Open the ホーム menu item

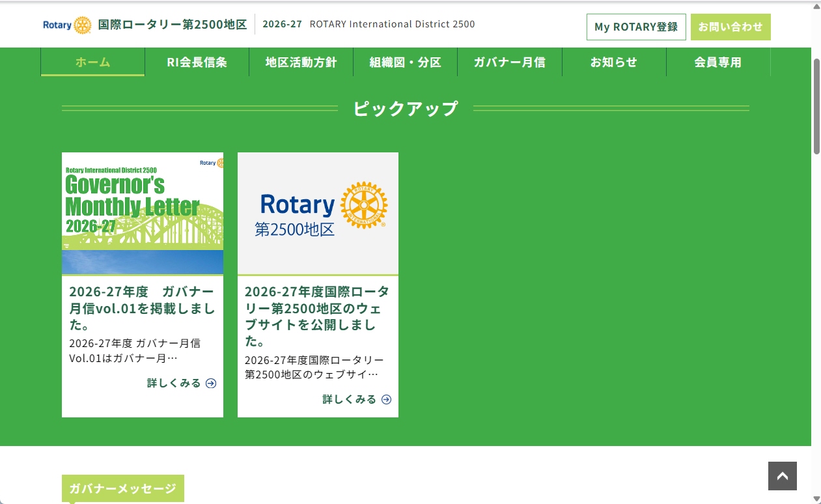click(92, 63)
